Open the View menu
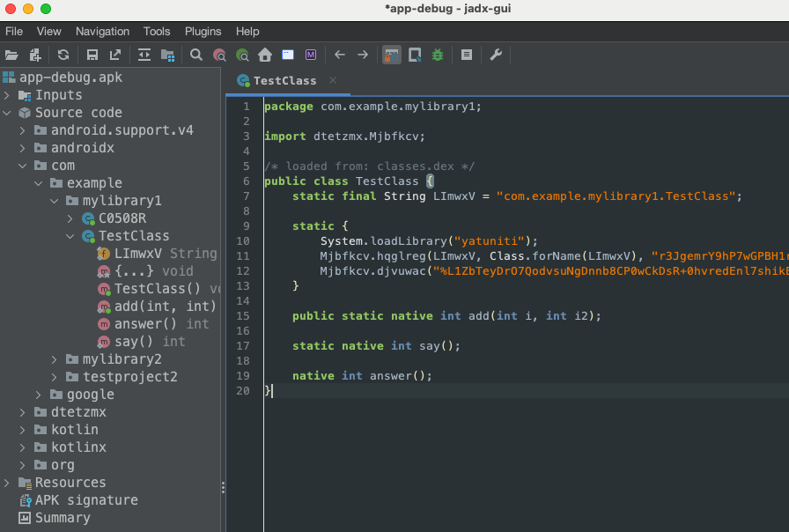Image resolution: width=789 pixels, height=532 pixels. pyautogui.click(x=48, y=31)
